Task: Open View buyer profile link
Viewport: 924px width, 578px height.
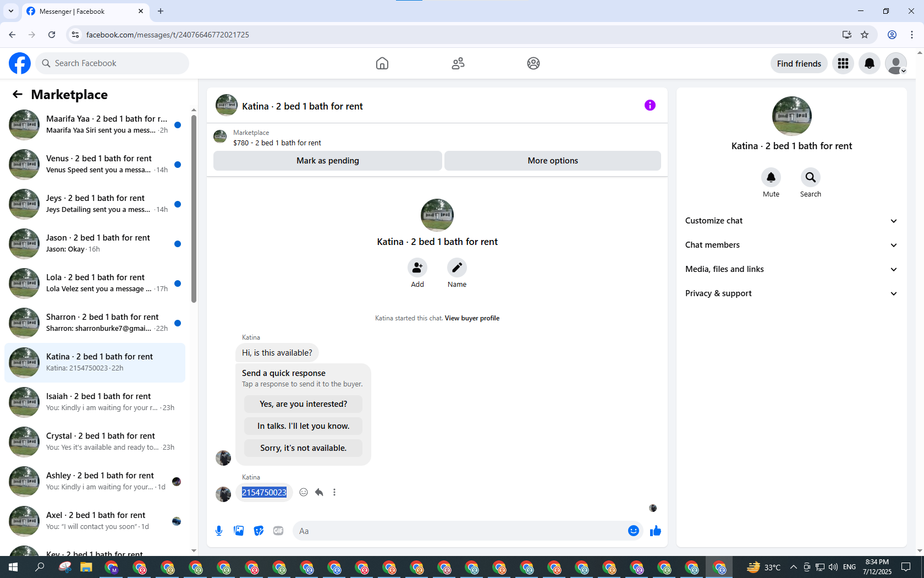Action: point(472,318)
